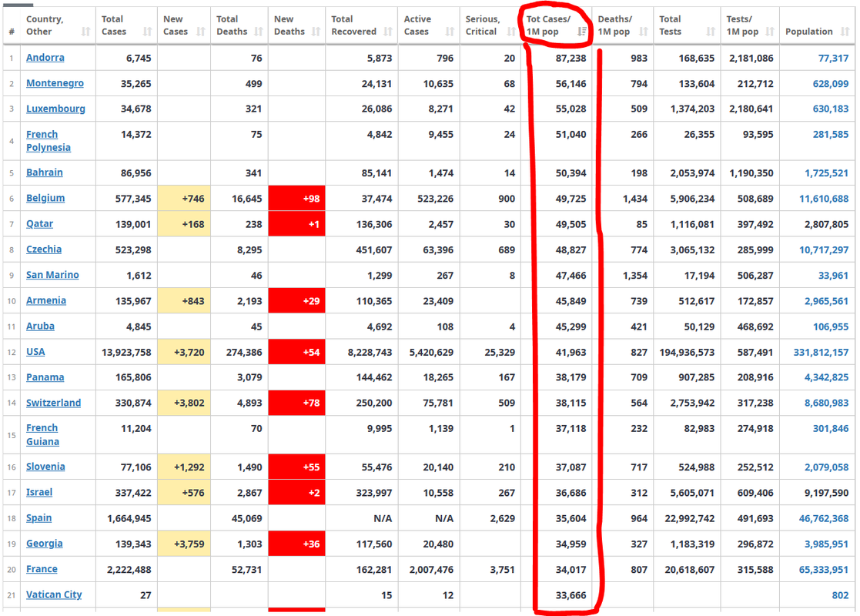
Task: Sort table by Total Deaths arrows
Action: [x=259, y=32]
